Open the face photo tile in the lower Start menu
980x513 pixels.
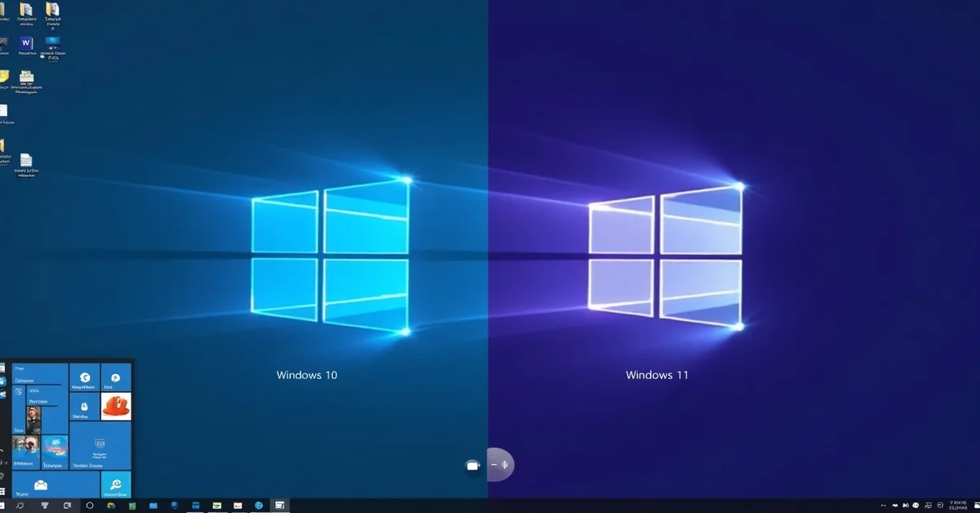click(x=26, y=453)
